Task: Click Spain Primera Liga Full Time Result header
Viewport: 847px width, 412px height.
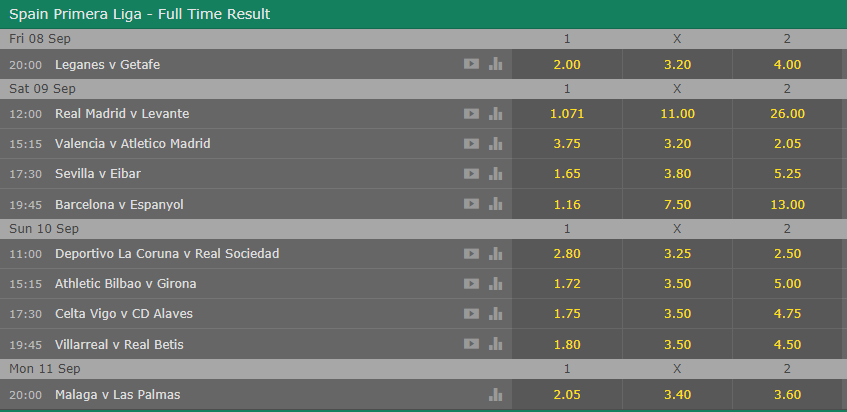Action: pyautogui.click(x=139, y=14)
